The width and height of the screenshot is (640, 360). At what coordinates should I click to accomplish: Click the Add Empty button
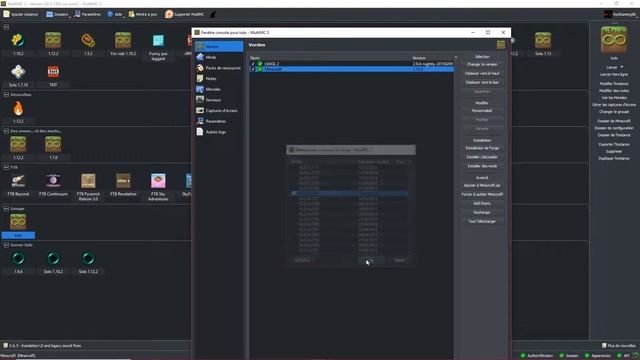tap(482, 203)
